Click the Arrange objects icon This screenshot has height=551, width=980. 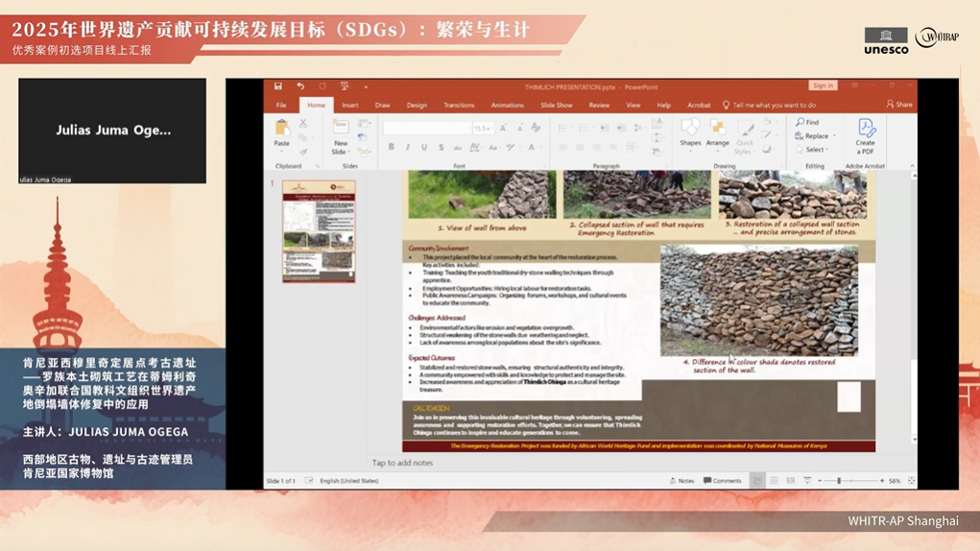718,130
